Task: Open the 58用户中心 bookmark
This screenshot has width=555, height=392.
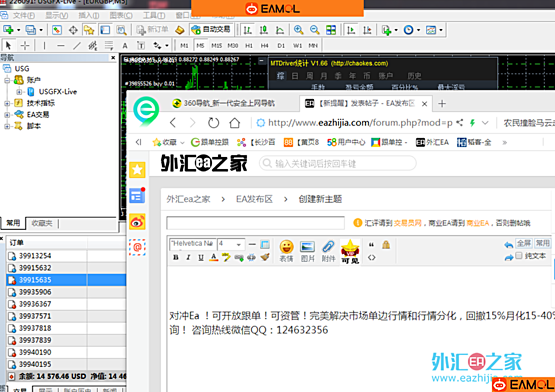Action: pos(346,142)
